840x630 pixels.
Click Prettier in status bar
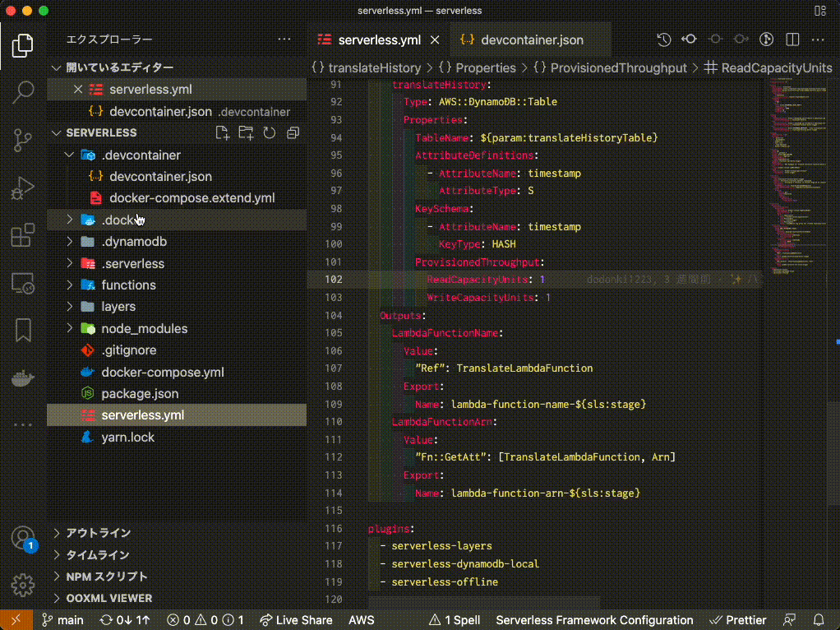click(x=738, y=620)
